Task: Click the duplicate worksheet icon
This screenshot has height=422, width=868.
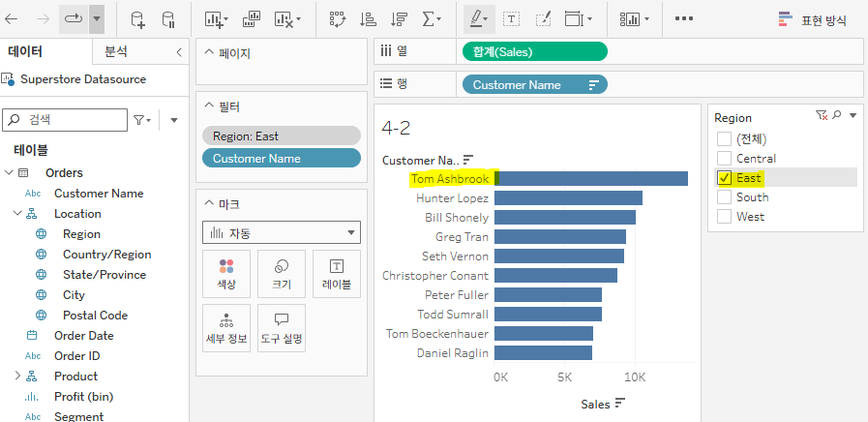Action: click(x=252, y=19)
